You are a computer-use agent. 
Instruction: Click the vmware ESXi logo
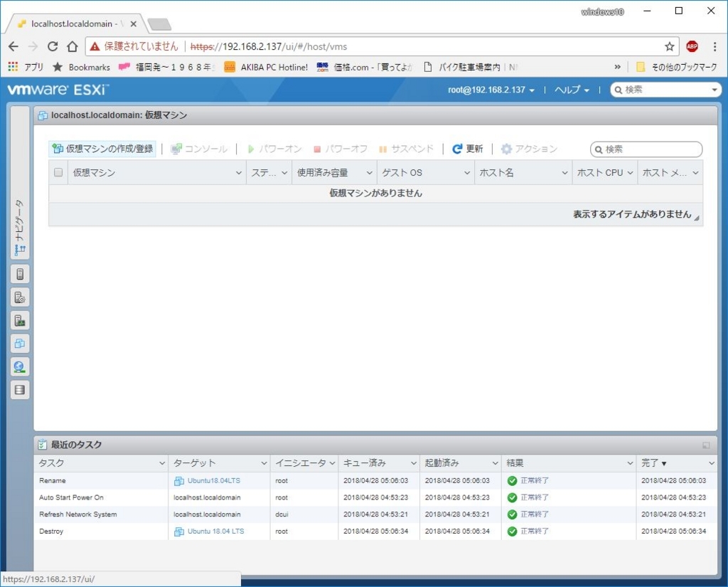click(58, 89)
